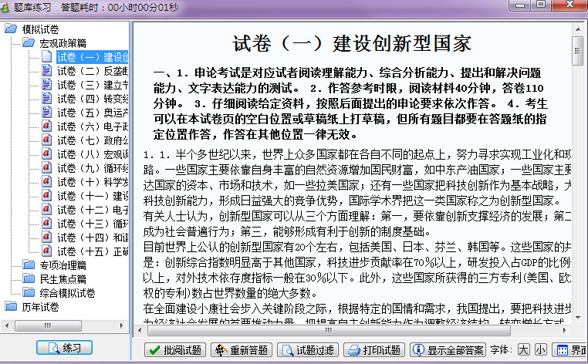Click the content horizontal scrollbar thumb
588x364 pixels.
tap(329, 330)
